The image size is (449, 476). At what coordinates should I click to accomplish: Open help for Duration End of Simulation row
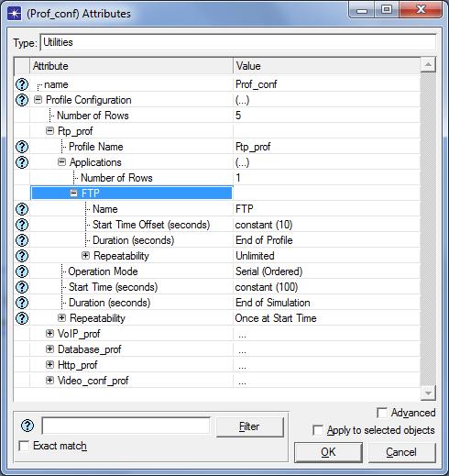click(x=22, y=303)
